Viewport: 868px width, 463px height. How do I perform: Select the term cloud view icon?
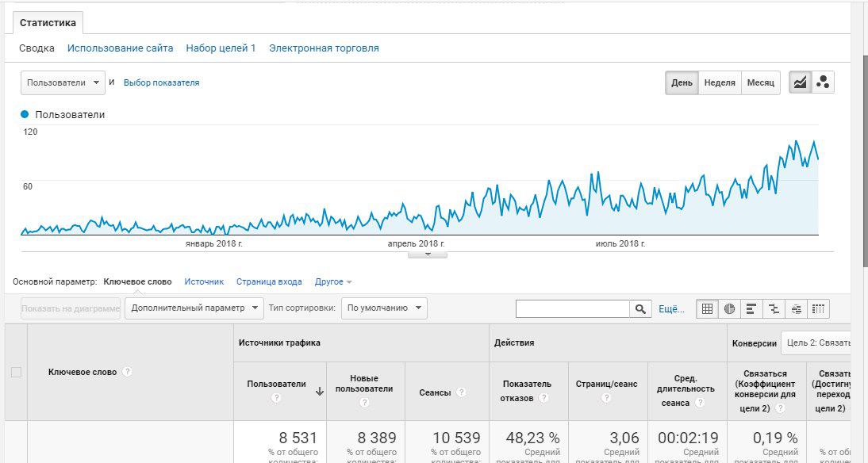796,308
